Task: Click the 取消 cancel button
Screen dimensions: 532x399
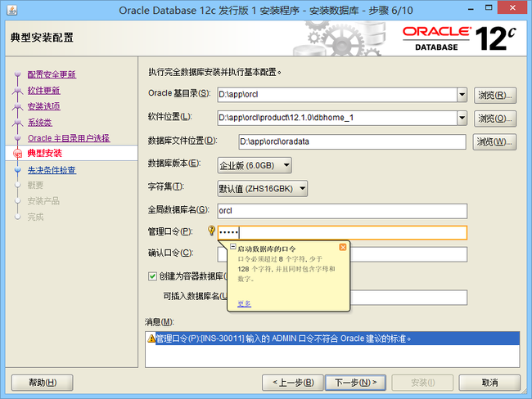Action: point(489,383)
